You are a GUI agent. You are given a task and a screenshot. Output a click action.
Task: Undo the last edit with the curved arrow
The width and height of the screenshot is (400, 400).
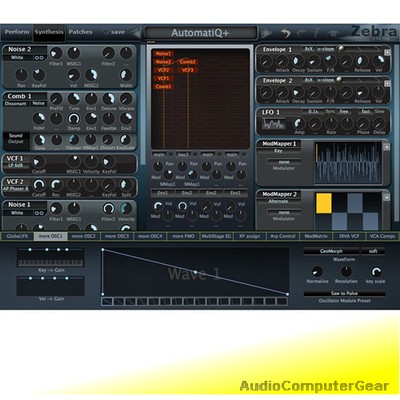pyautogui.click(x=286, y=33)
